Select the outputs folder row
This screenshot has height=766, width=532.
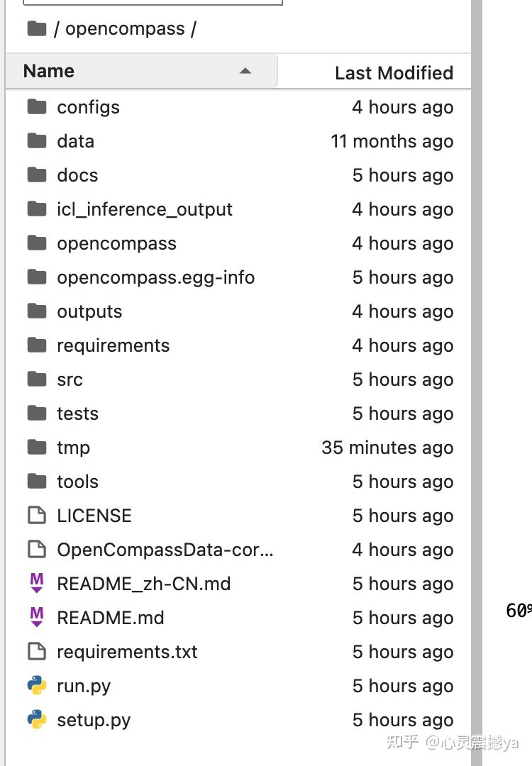pos(89,311)
